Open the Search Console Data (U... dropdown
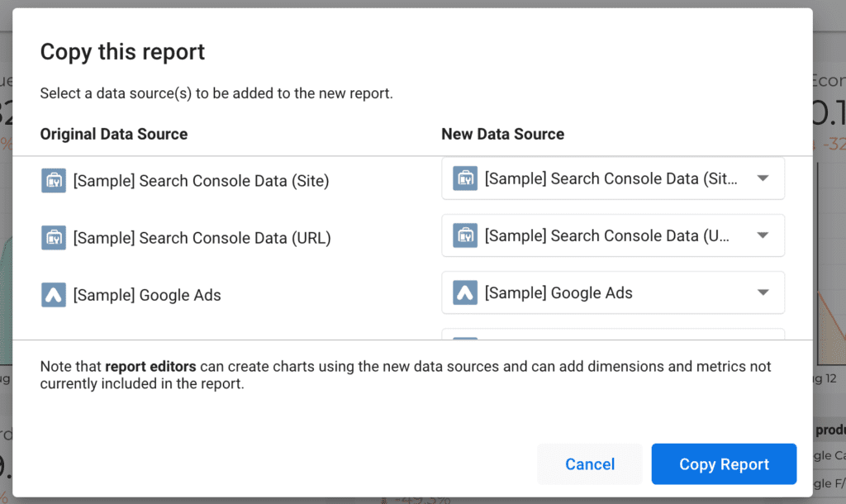 tap(613, 235)
